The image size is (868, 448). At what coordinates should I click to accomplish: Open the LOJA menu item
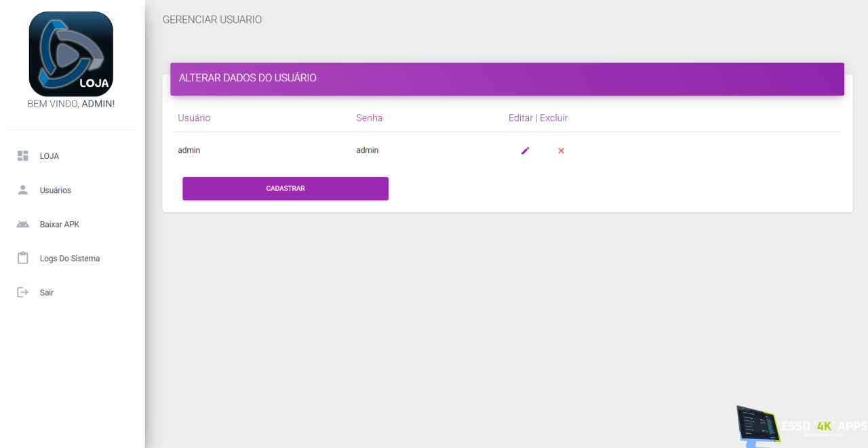pyautogui.click(x=50, y=156)
